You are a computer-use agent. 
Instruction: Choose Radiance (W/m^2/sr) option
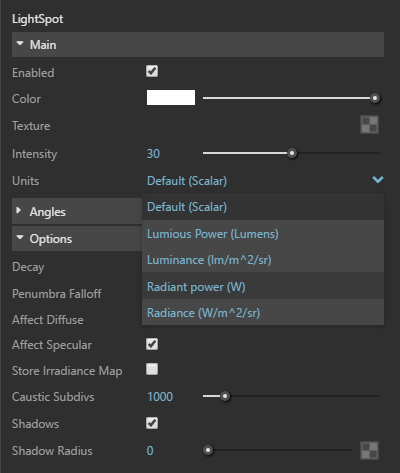tap(263, 312)
